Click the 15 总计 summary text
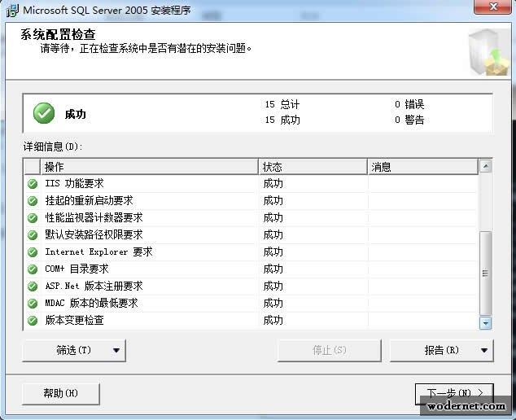 282,105
